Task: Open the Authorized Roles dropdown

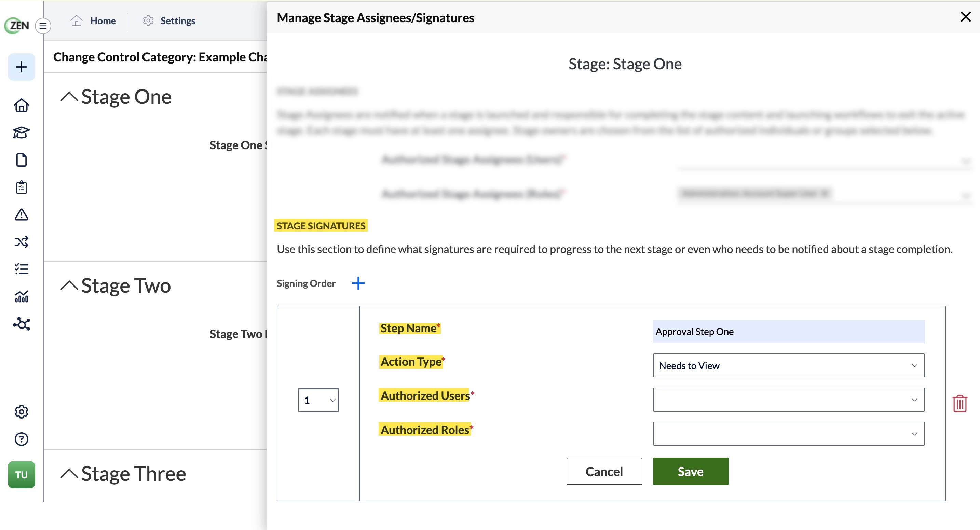Action: pos(789,433)
